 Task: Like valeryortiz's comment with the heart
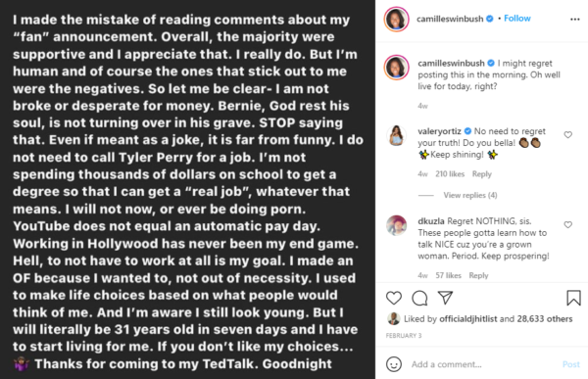pyautogui.click(x=568, y=134)
